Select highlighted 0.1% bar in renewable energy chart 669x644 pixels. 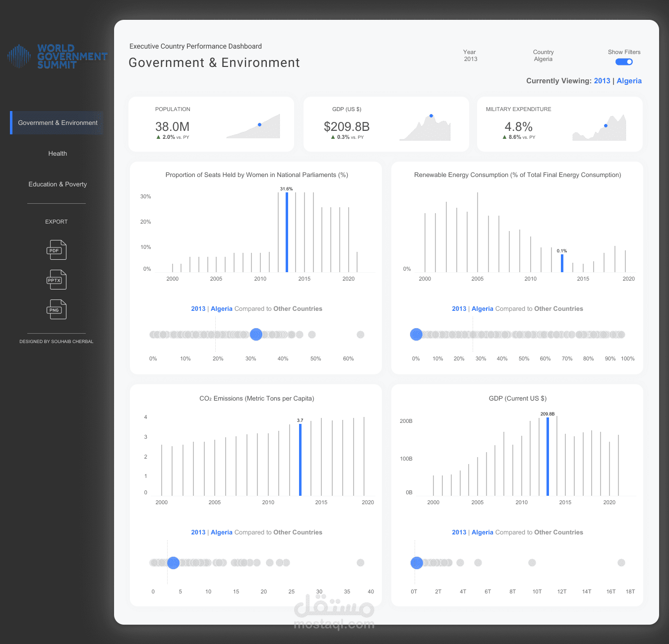click(x=562, y=263)
